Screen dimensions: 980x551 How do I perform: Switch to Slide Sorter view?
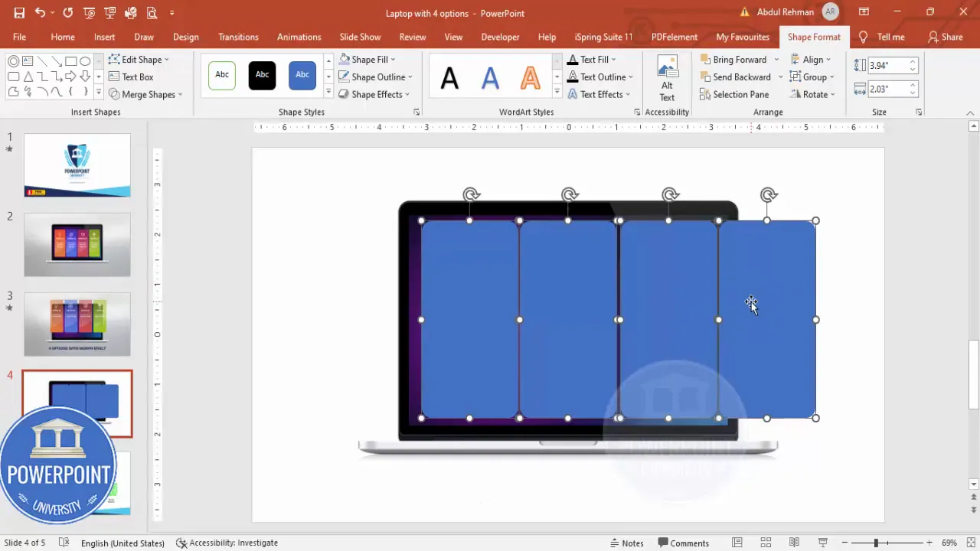[x=766, y=543]
